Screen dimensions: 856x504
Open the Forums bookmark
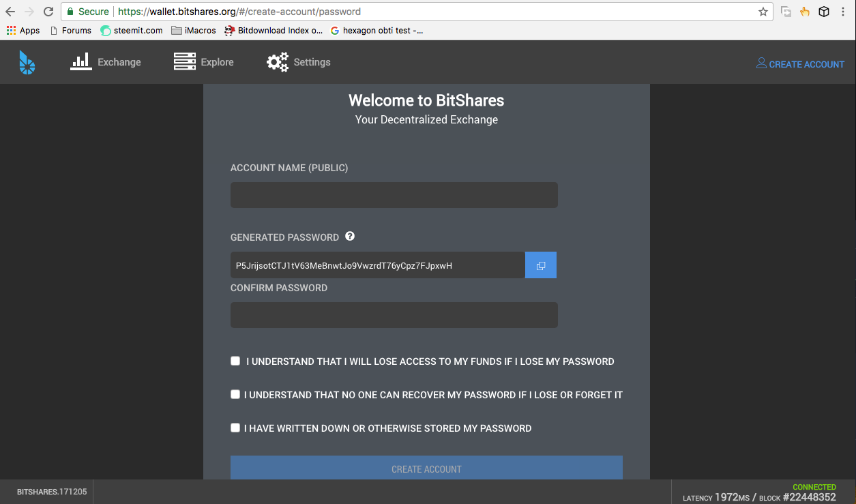tap(71, 30)
